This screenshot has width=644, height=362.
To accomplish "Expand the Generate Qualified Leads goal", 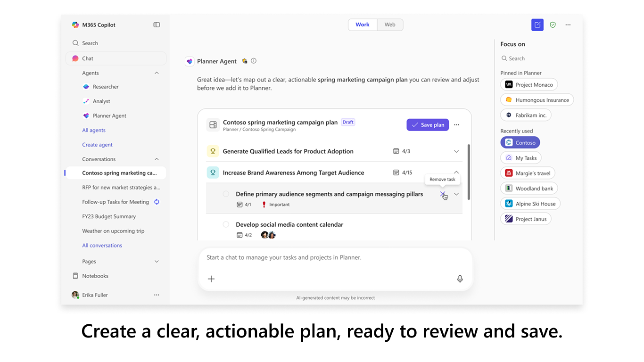I will pyautogui.click(x=456, y=151).
